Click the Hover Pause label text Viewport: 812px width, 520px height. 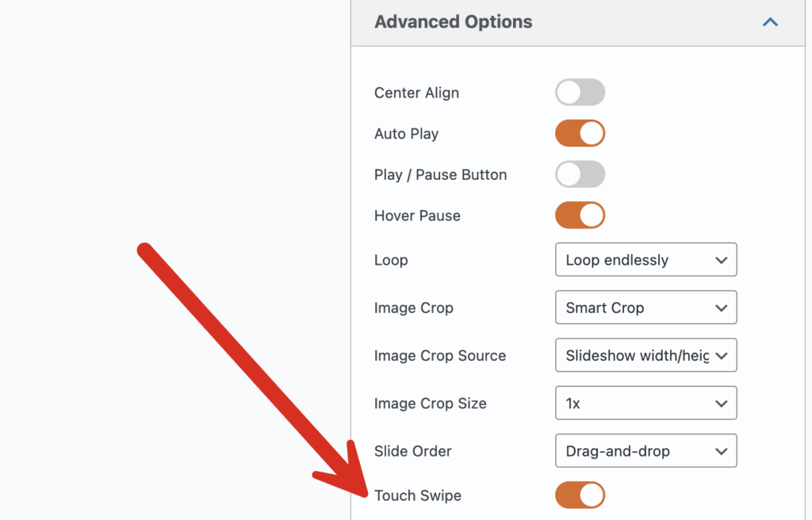click(417, 216)
